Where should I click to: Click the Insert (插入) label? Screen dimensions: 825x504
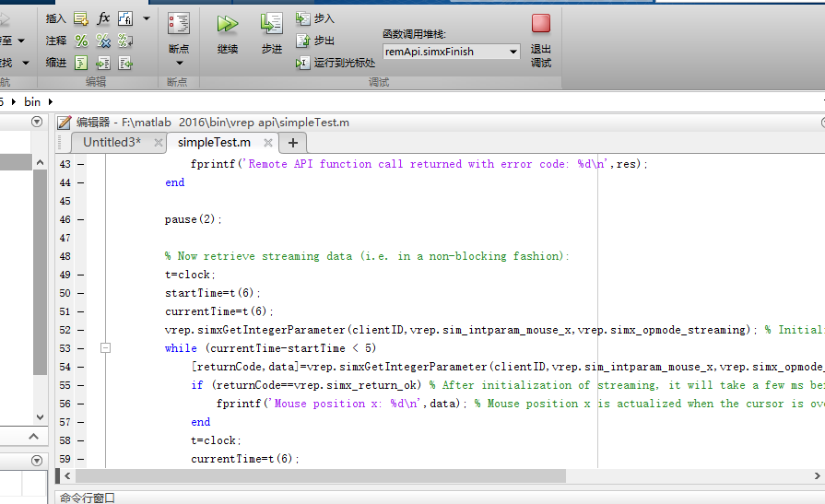56,18
